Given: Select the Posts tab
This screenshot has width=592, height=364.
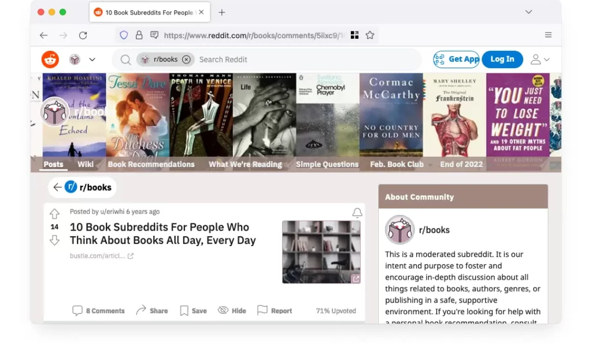Looking at the screenshot, I should (x=53, y=165).
